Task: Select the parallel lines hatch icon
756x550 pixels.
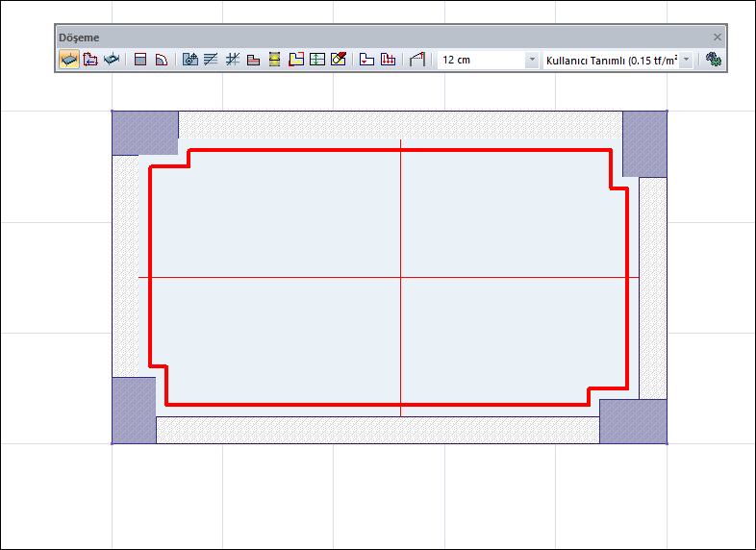Action: (211, 60)
